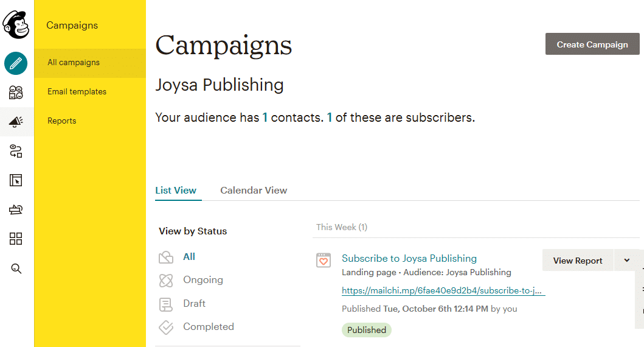Switch to List View tab

point(176,191)
